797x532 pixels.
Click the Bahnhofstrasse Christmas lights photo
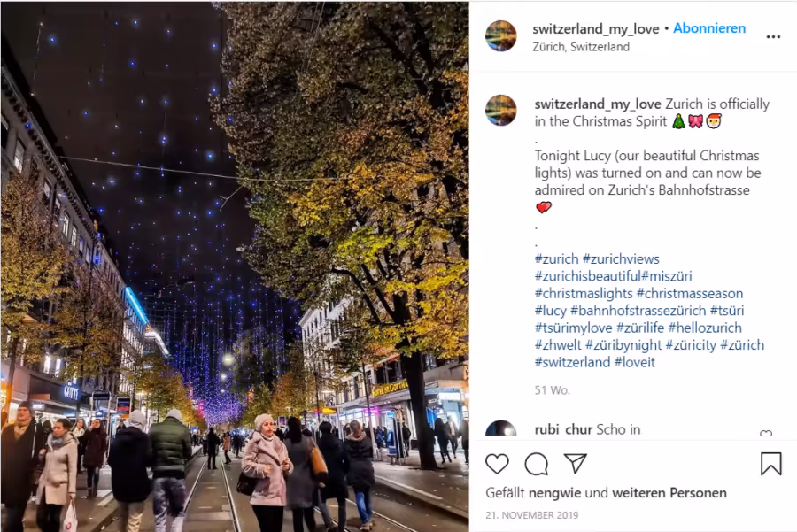(x=235, y=266)
